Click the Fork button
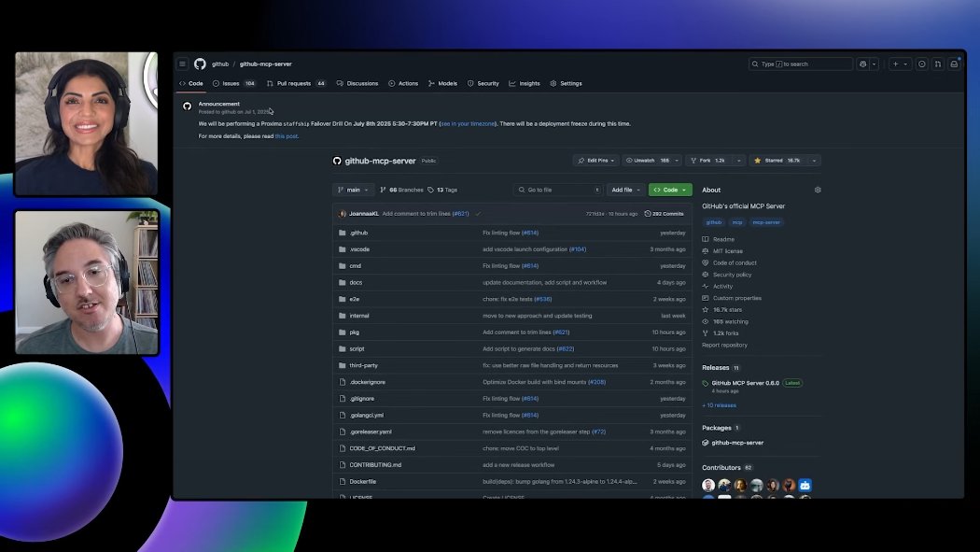The image size is (980, 552). click(708, 161)
